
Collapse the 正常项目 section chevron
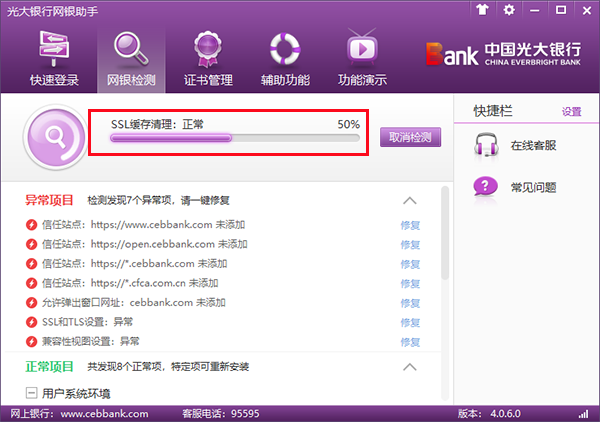(x=409, y=367)
